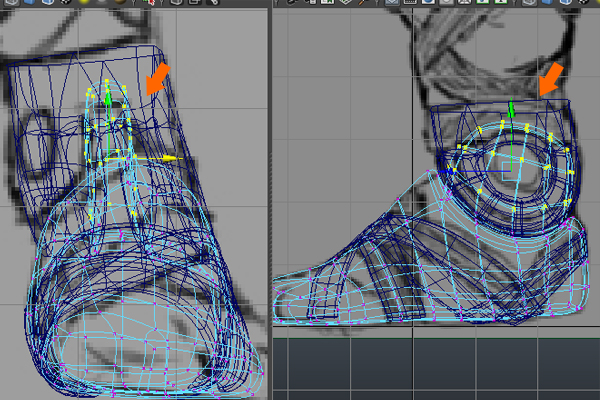Click the brown sphere high quality icon
The image size is (600, 400).
119,3
